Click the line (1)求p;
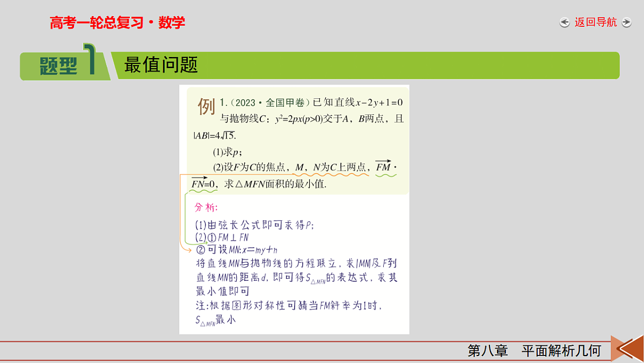 click(228, 152)
